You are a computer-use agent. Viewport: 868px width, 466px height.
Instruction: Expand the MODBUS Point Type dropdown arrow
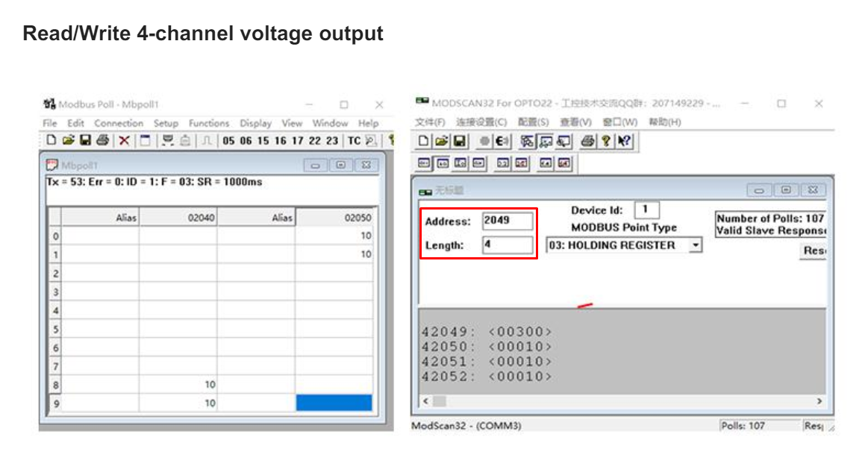(x=696, y=245)
